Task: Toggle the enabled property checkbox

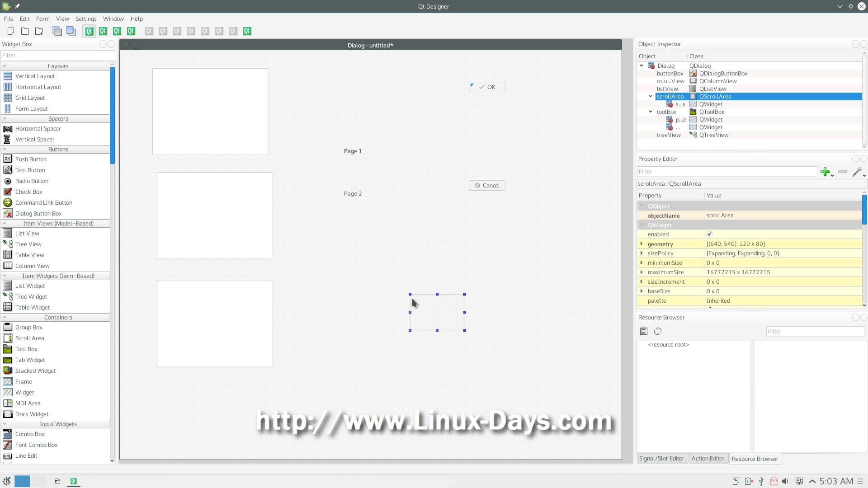Action: [709, 234]
